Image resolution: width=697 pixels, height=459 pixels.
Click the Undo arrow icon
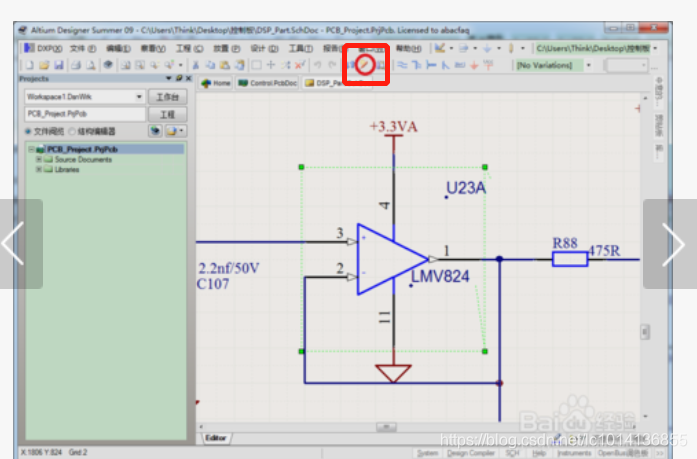click(x=317, y=65)
